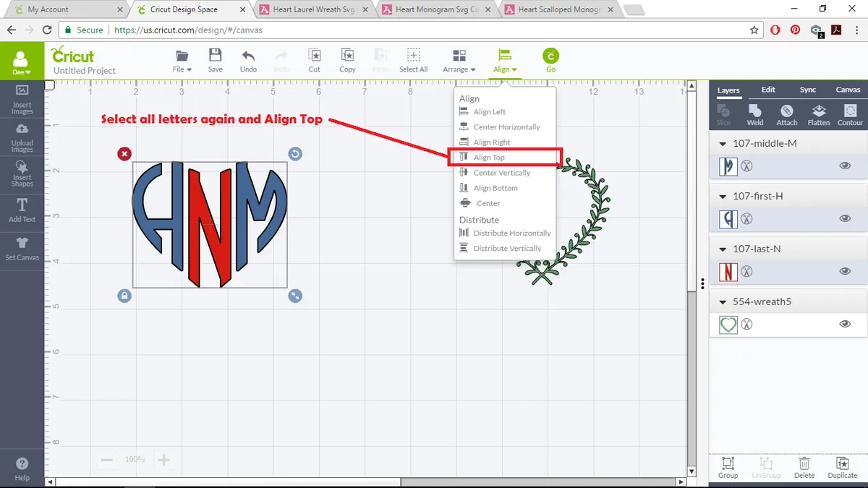The height and width of the screenshot is (488, 868).
Task: Open Upload Images panel
Action: [x=22, y=137]
